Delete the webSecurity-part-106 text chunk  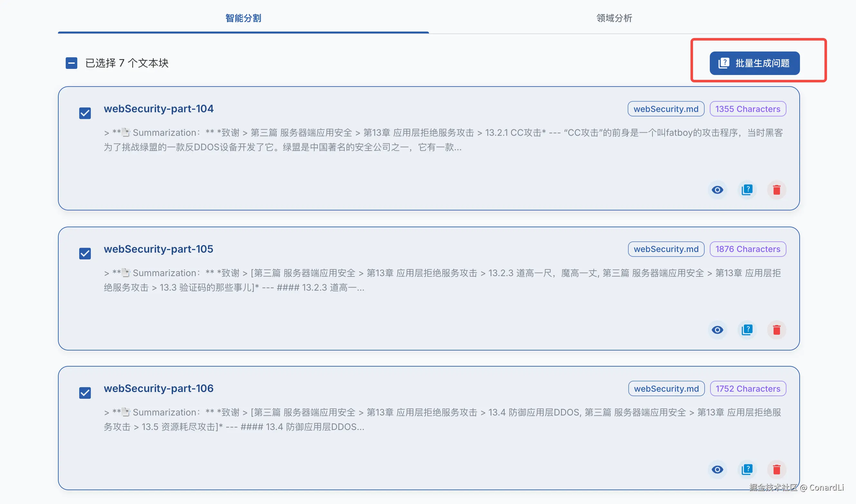point(776,469)
